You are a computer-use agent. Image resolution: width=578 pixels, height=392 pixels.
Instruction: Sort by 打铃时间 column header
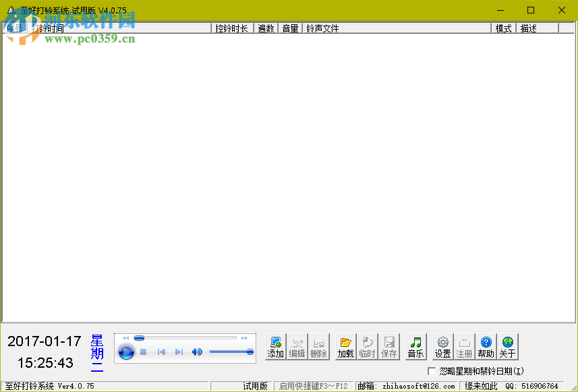pyautogui.click(x=119, y=28)
